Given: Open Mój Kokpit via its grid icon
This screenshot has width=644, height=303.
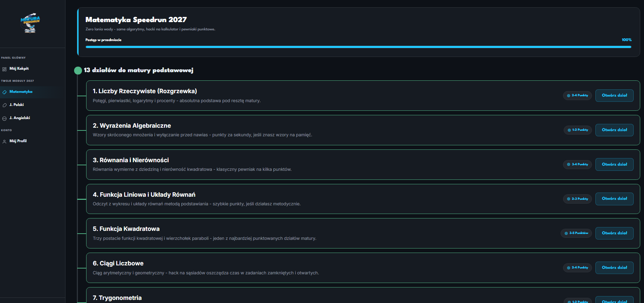Looking at the screenshot, I should [4, 69].
